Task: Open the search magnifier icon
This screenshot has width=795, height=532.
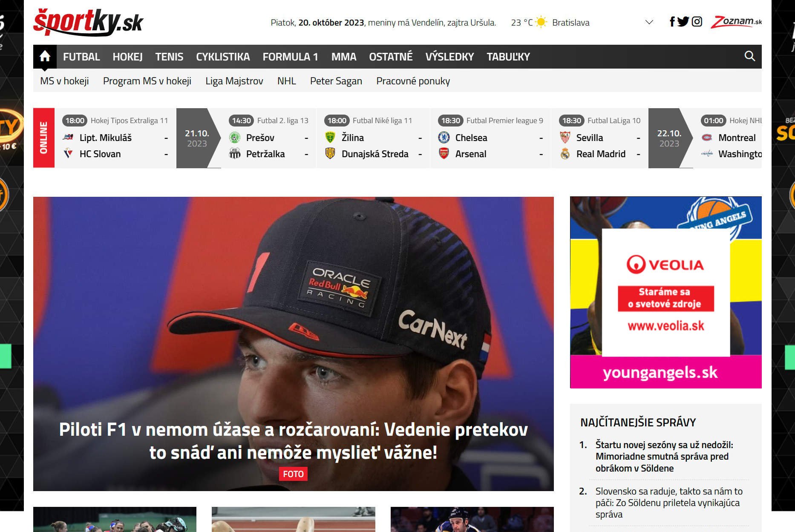Action: 749,56
